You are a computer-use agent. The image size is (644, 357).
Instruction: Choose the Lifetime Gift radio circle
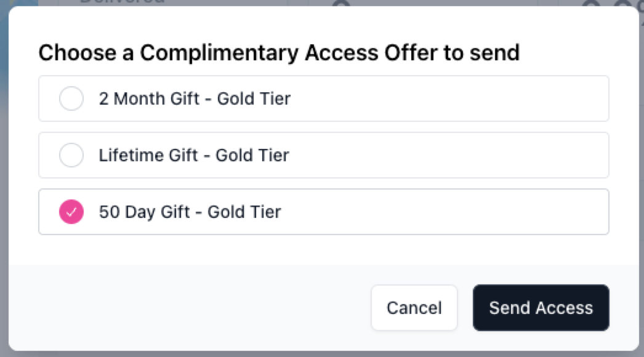pyautogui.click(x=71, y=155)
